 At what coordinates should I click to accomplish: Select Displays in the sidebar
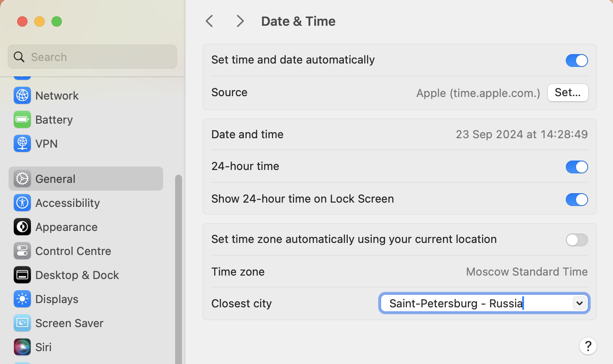click(57, 299)
